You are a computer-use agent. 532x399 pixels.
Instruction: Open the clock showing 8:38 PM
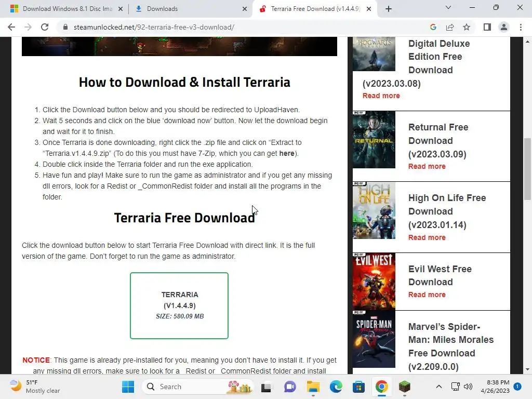(x=495, y=387)
